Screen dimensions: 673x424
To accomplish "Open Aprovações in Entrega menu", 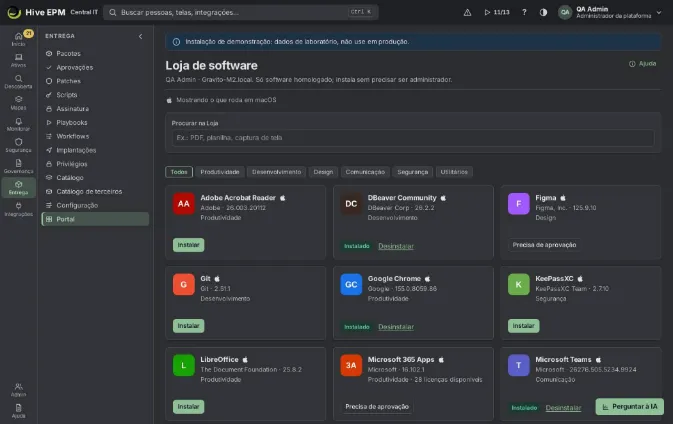I will point(95,67).
